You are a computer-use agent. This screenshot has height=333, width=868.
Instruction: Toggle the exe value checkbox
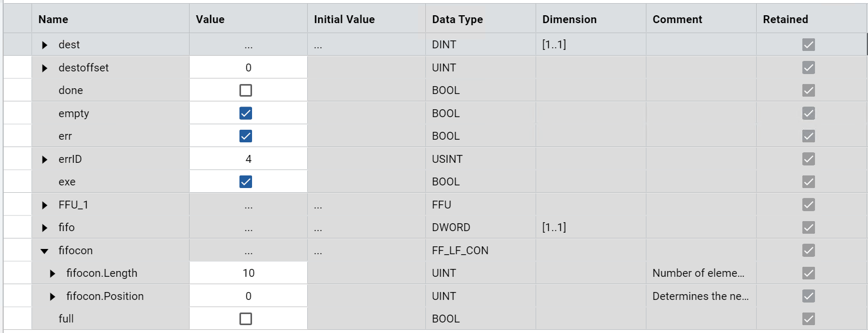pyautogui.click(x=246, y=182)
